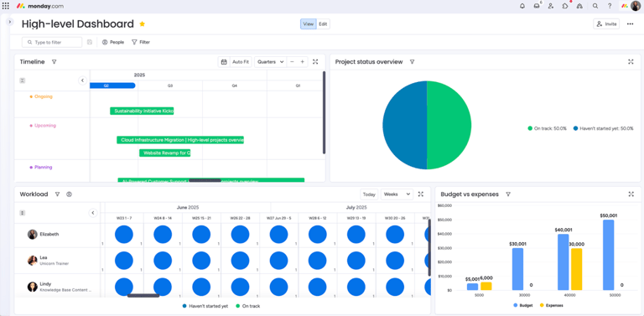Toggle Workload rows collapse icon
Image resolution: width=644 pixels, height=316 pixels.
tap(23, 213)
